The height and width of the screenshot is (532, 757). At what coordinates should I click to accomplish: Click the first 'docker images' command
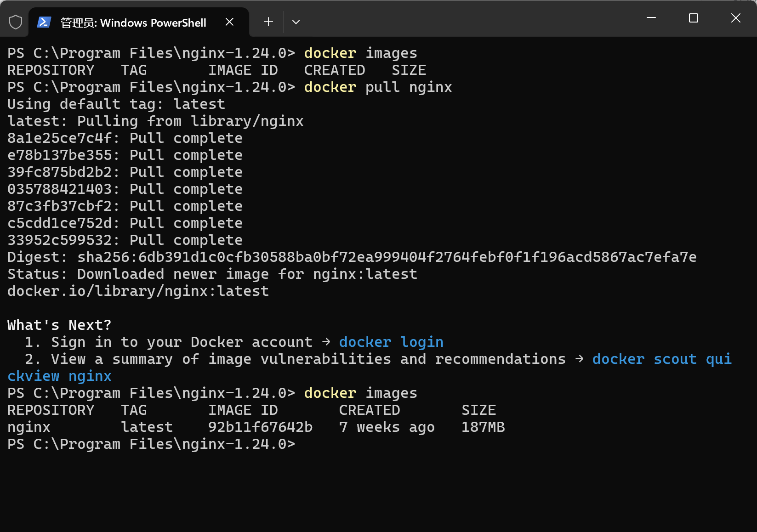[x=361, y=53]
